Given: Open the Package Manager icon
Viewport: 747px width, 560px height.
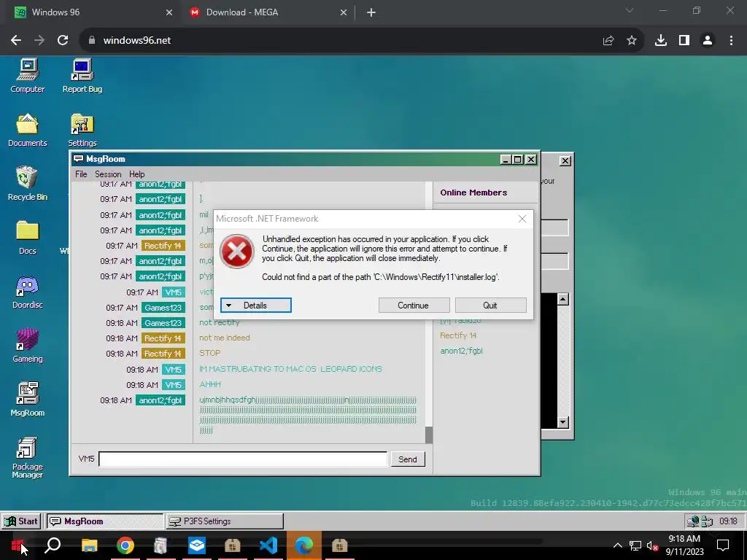Looking at the screenshot, I should (27, 457).
